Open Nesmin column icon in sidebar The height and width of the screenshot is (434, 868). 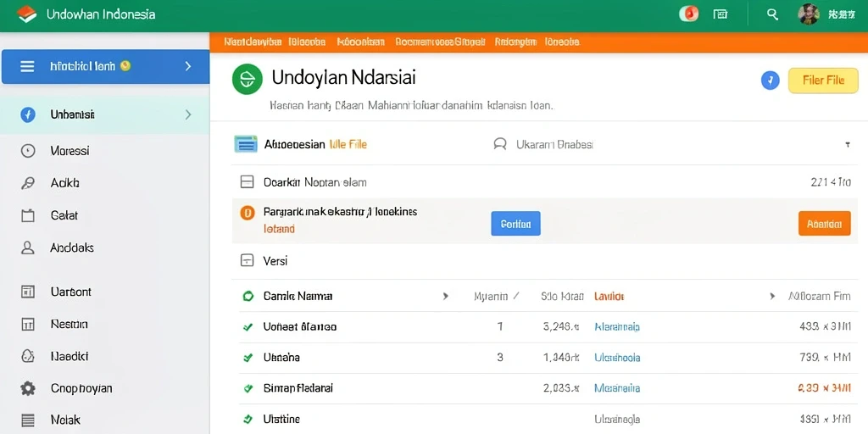(x=28, y=324)
